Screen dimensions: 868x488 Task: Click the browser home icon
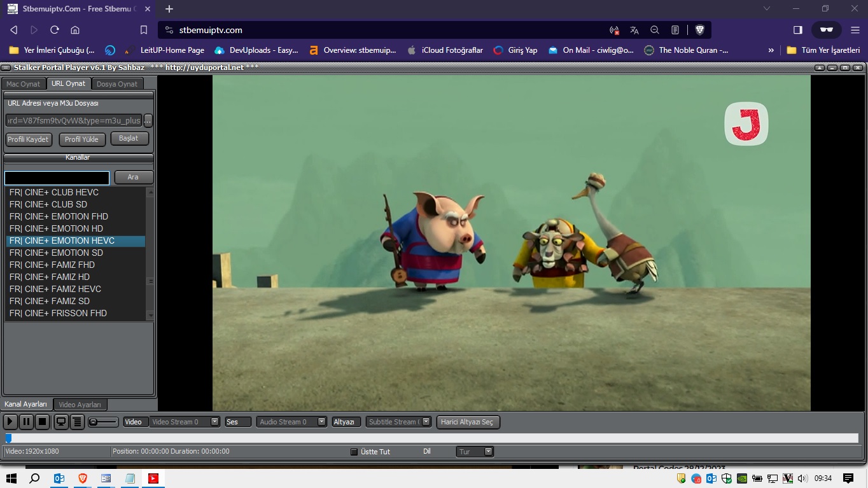pos(75,30)
